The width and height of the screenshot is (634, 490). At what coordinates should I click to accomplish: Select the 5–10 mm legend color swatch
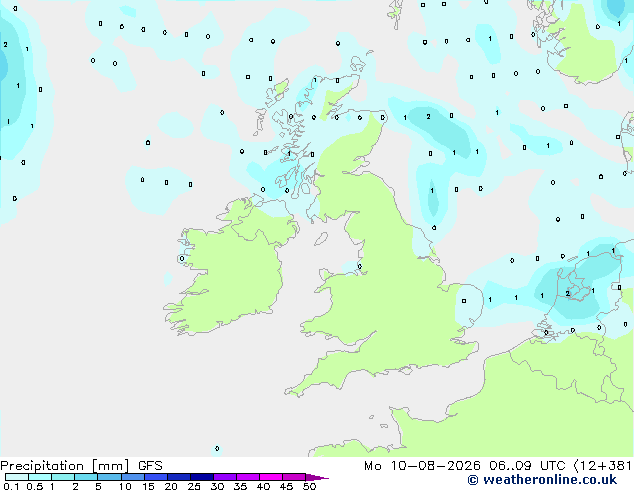coord(109,477)
